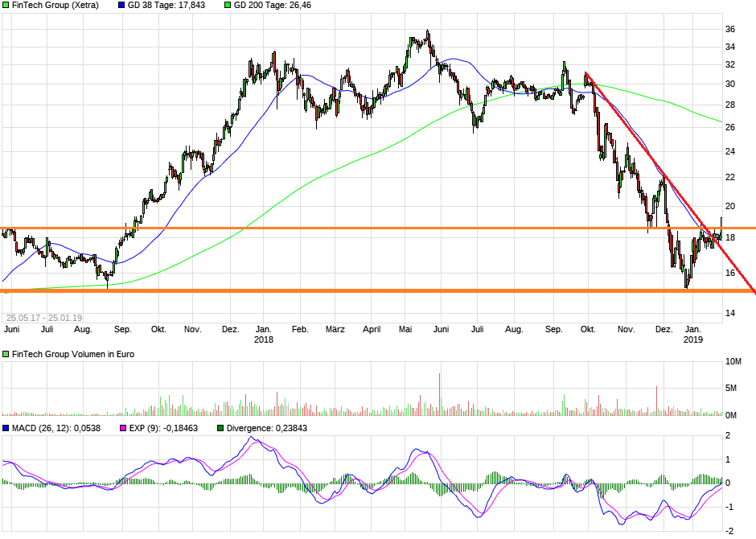Click the volume axis label 5M
The width and height of the screenshot is (756, 539).
click(731, 388)
